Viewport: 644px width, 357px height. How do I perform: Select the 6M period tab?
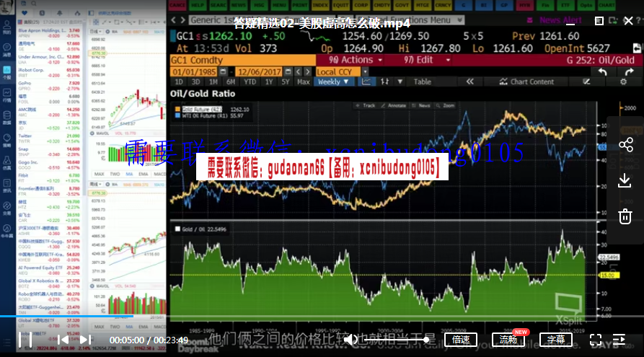click(x=231, y=81)
